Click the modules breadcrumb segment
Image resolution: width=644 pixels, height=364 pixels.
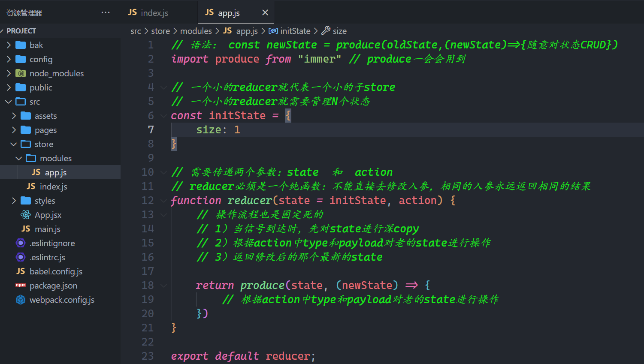196,31
